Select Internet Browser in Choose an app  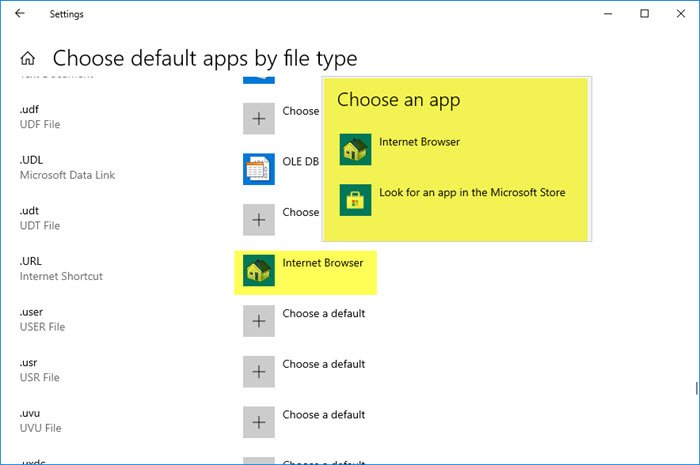click(x=419, y=142)
